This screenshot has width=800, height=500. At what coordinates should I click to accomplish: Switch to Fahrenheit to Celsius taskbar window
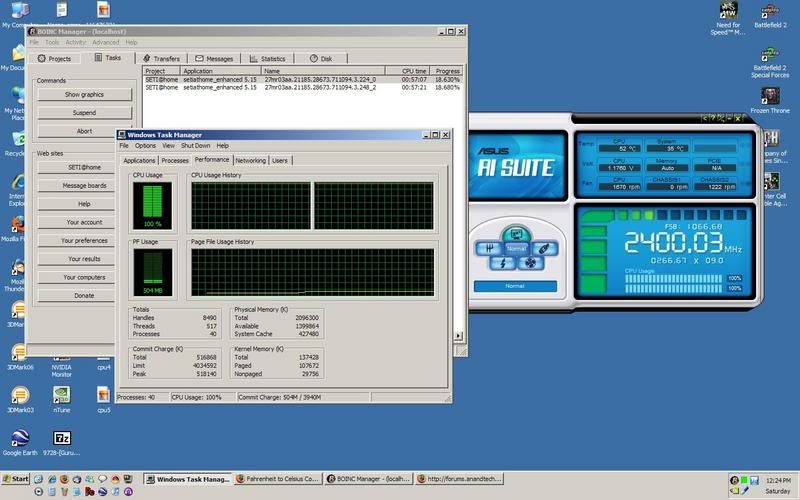pos(278,479)
